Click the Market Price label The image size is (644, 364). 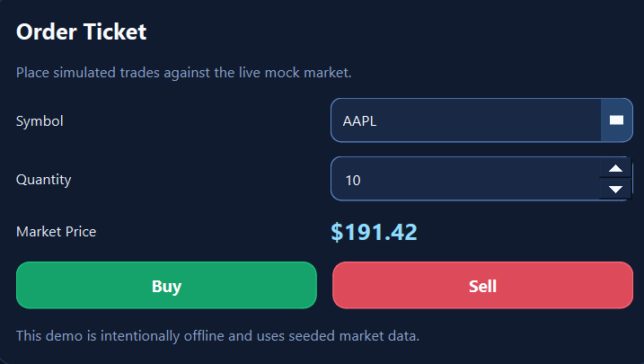(x=56, y=231)
